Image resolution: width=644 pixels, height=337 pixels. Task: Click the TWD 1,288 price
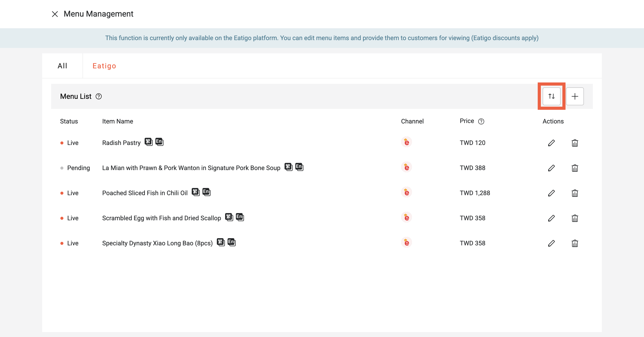475,193
